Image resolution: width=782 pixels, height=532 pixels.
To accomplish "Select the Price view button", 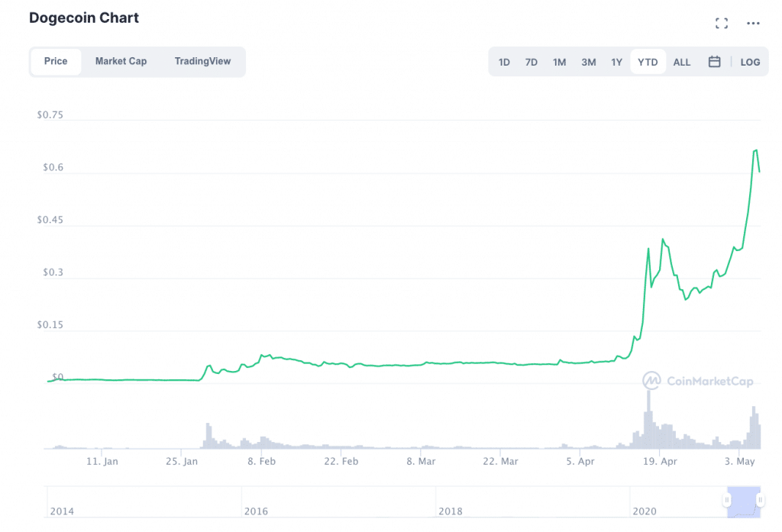I will pyautogui.click(x=56, y=61).
